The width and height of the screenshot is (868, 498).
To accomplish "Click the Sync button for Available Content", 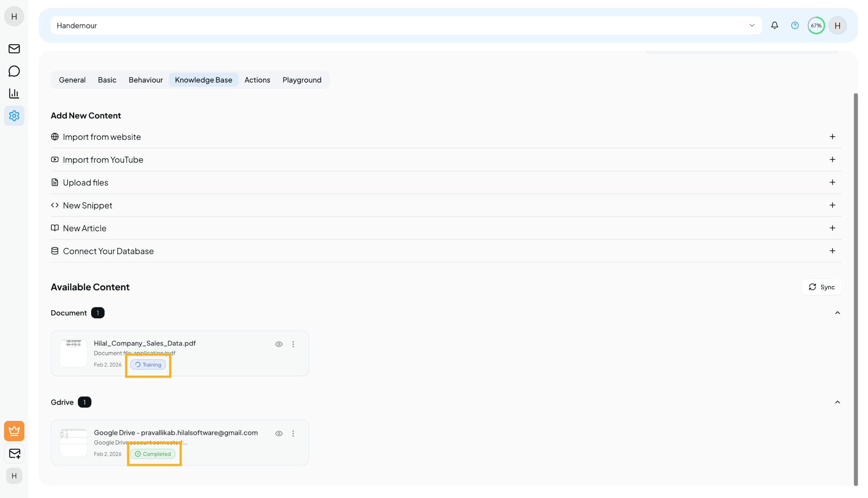I will (x=822, y=287).
